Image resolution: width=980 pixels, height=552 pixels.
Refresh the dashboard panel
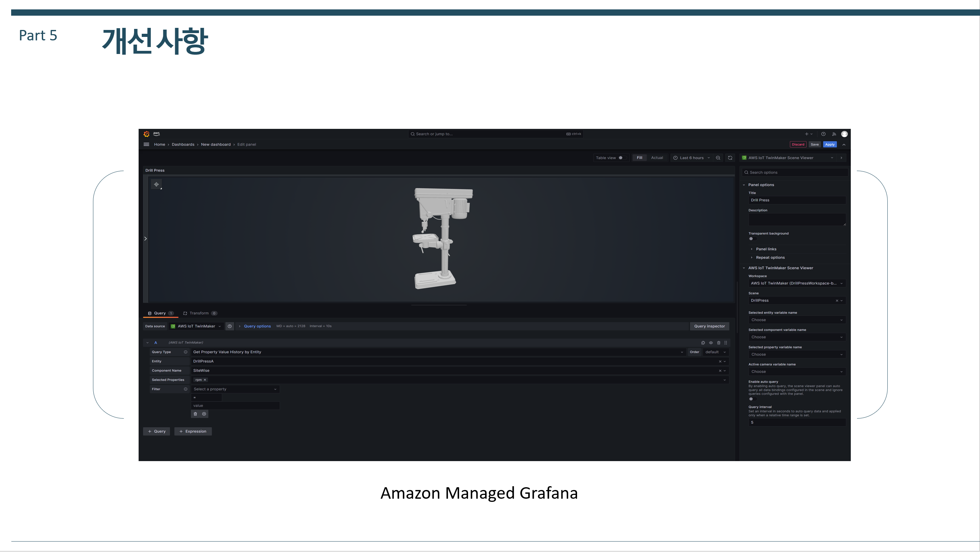(x=730, y=158)
